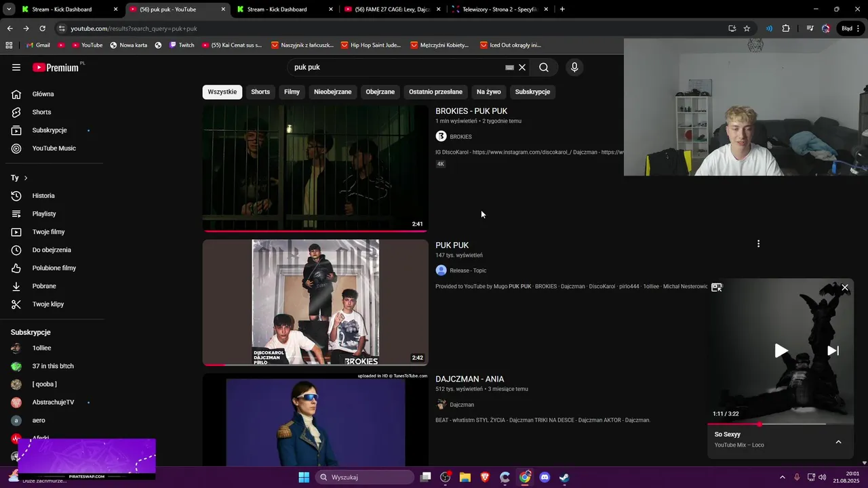Select the Shorts filter chip
This screenshot has width=868, height=488.
tap(260, 92)
